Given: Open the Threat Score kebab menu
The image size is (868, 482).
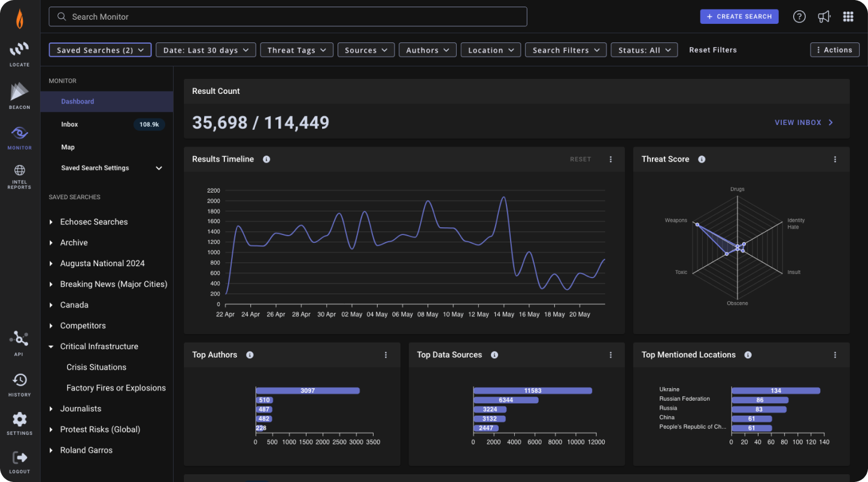Looking at the screenshot, I should pyautogui.click(x=835, y=159).
